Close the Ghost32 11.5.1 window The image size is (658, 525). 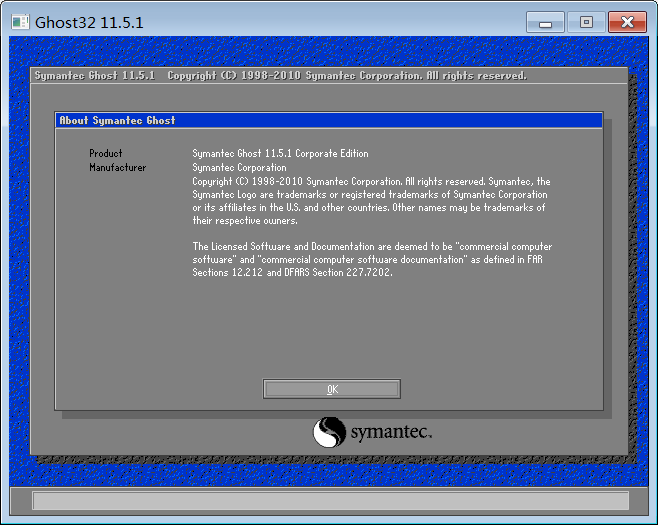[627, 22]
